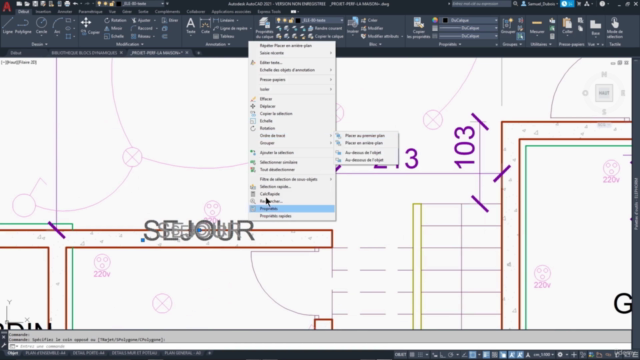The height and width of the screenshot is (360, 640).
Task: Open annotation scale cm_1:100 dropdown
Action: pos(545,355)
